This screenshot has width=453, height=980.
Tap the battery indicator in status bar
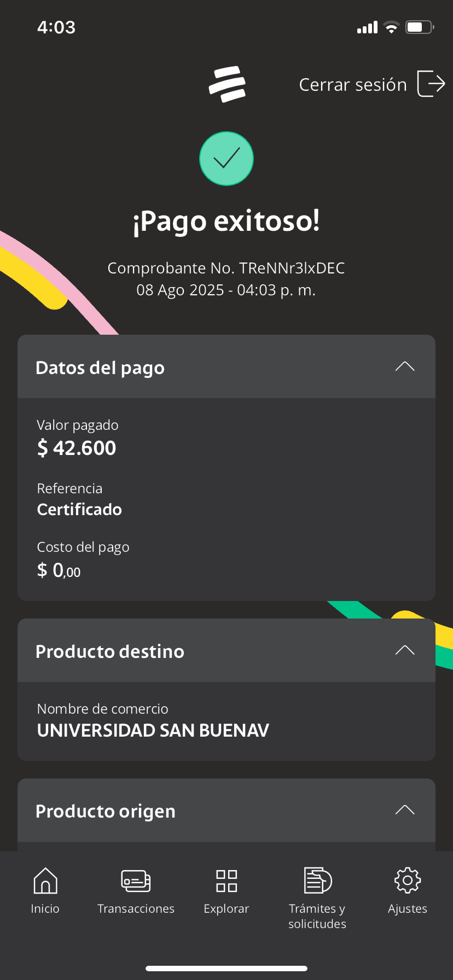pos(420,27)
